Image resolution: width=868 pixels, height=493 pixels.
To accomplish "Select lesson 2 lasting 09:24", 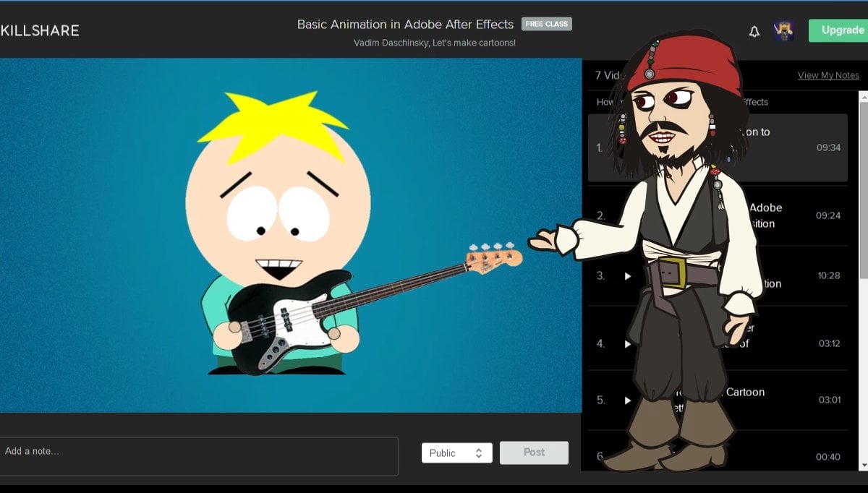I will [x=827, y=215].
